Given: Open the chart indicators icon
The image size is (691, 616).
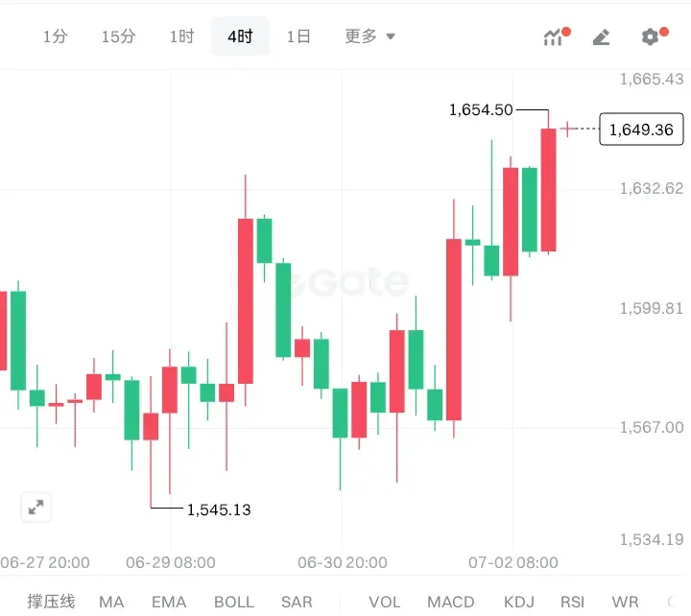Looking at the screenshot, I should pos(556,36).
